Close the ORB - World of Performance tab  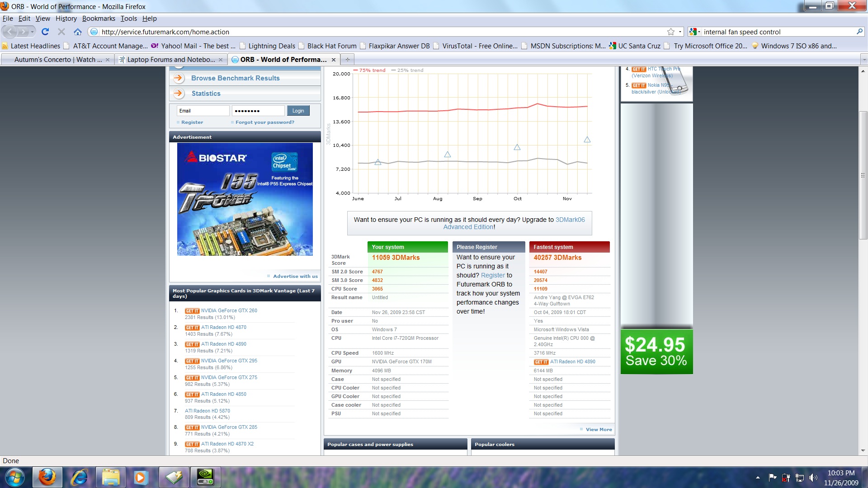tap(334, 60)
